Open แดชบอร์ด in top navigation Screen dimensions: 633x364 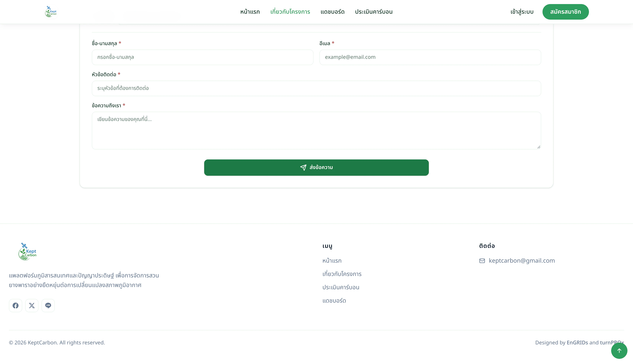[332, 12]
